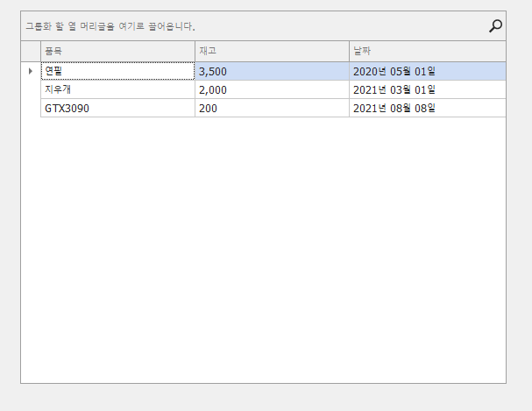This screenshot has height=411, width=532.
Task: Sort by the 날짜 column header
Action: [427, 51]
